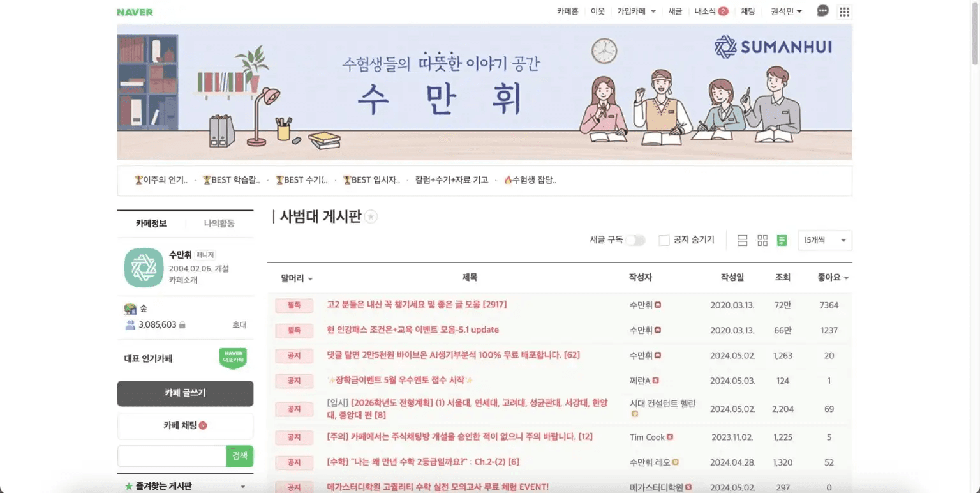Screen dimensions: 980x493
Task: Click the cafe search input field
Action: (x=172, y=456)
